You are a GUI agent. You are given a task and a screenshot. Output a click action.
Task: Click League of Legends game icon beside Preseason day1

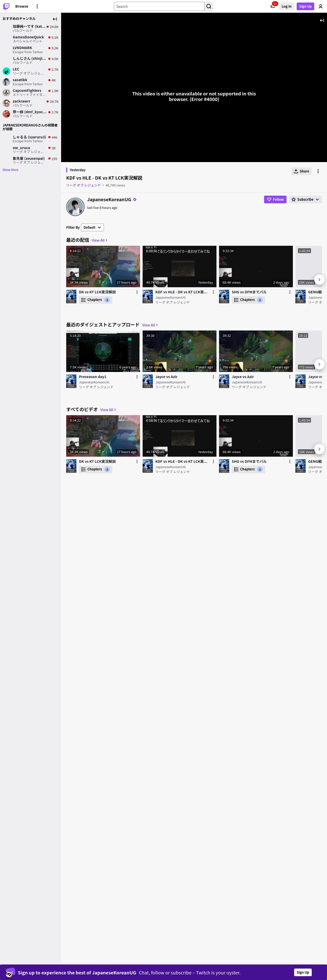coord(71,381)
